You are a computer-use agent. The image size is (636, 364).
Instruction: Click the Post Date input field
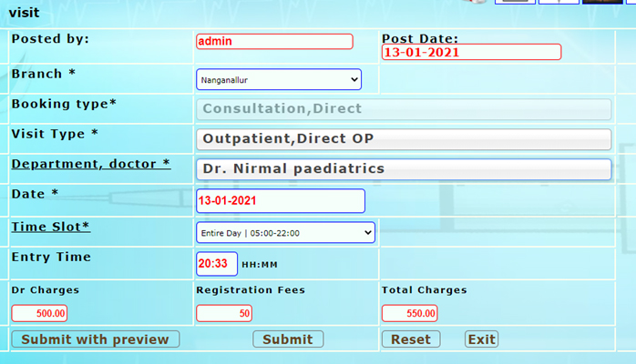(470, 53)
